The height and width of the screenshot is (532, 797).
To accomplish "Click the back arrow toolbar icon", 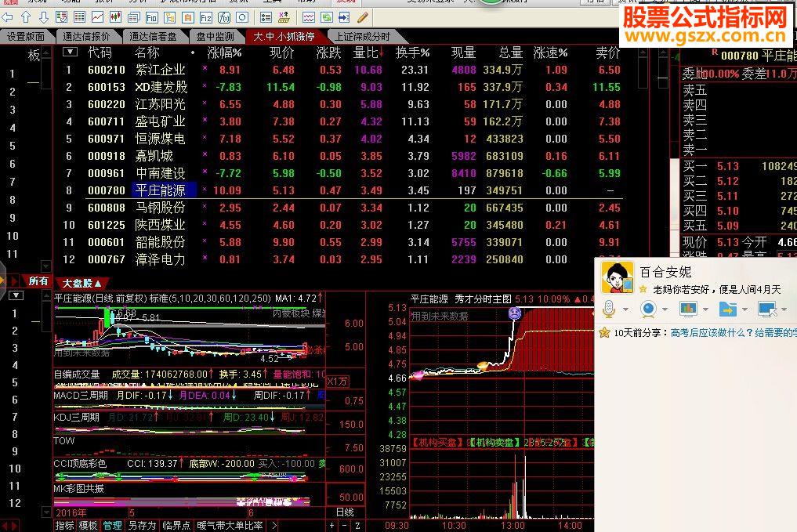I will click(7, 18).
